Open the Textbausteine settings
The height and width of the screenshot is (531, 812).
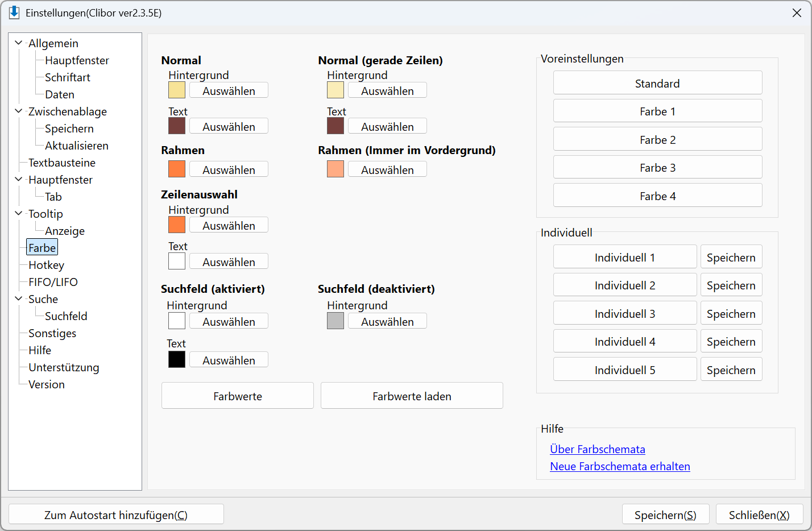pos(62,163)
